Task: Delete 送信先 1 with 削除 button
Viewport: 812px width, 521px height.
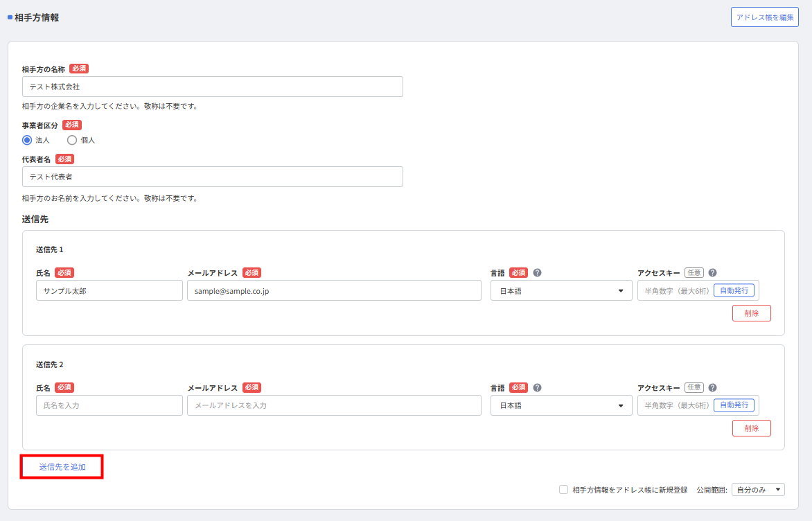Action: tap(751, 313)
